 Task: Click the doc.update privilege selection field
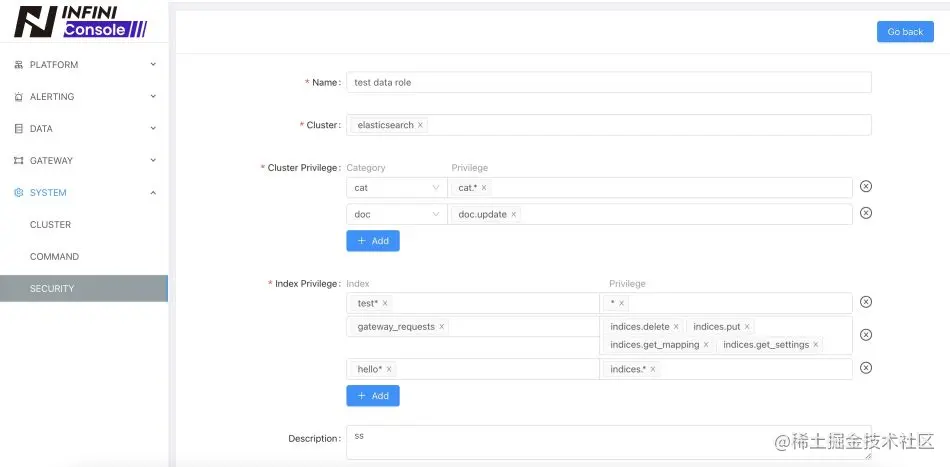pyautogui.click(x=650, y=214)
